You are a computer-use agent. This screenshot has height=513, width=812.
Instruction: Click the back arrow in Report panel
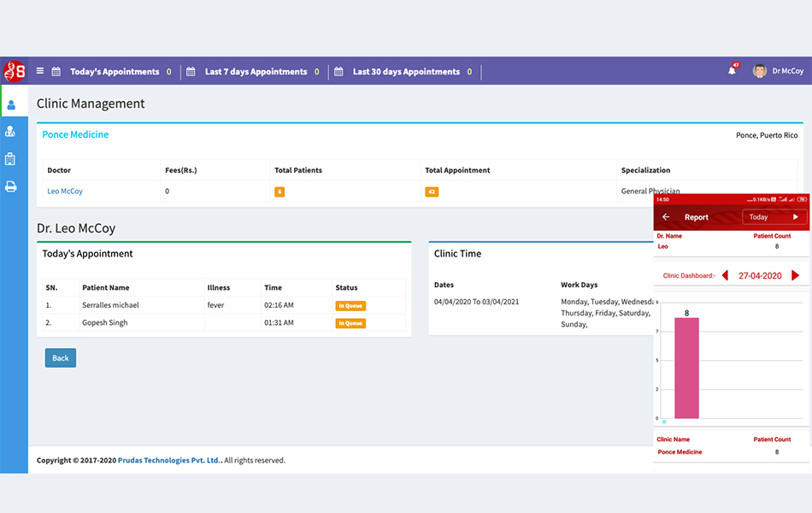666,217
